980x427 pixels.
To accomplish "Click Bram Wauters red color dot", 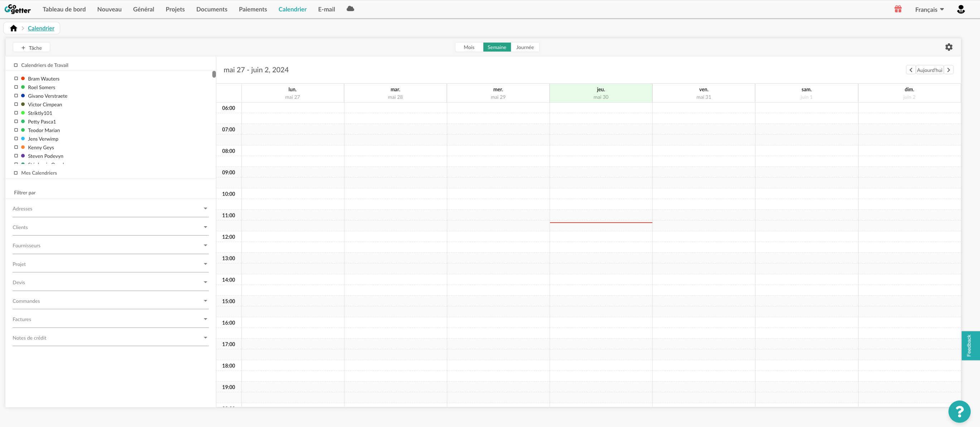I will click(23, 78).
